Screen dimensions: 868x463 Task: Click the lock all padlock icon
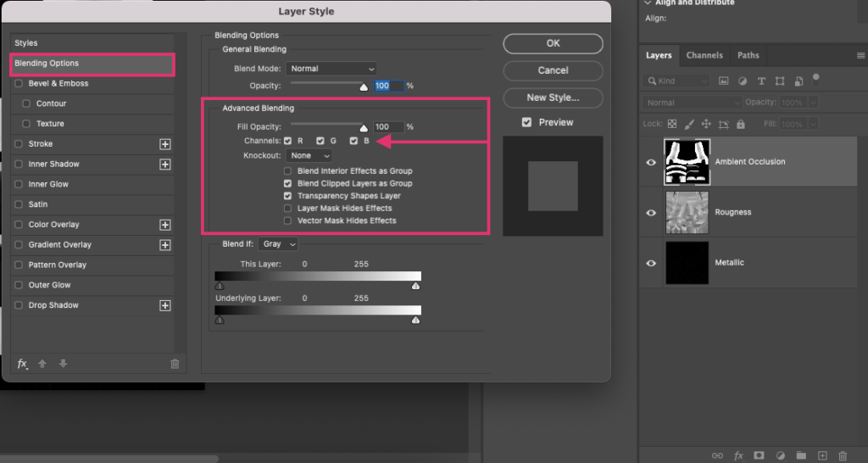[x=741, y=124]
